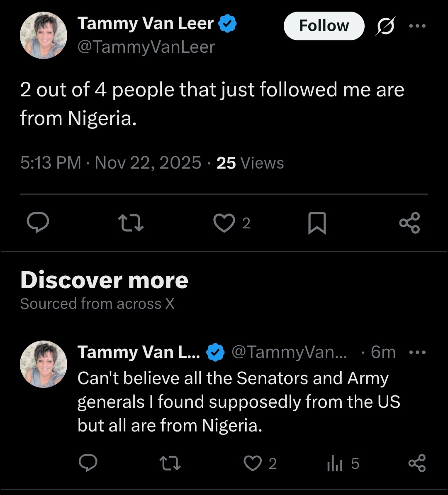This screenshot has height=495, width=448.
Task: Open Tammy Van Leer's profile picture at top
Action: pos(44,35)
